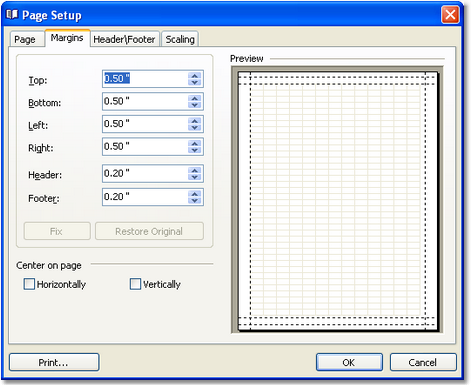Decrease the Header margin with down arrow
Image resolution: width=471 pixels, height=387 pixels.
195,177
